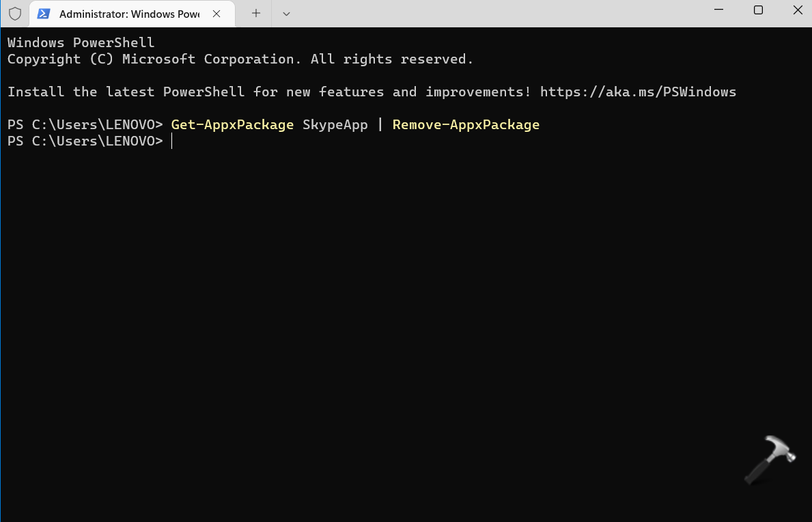Close the Administrator: Windows PowerShell tab
Viewport: 812px width, 522px height.
click(x=217, y=14)
